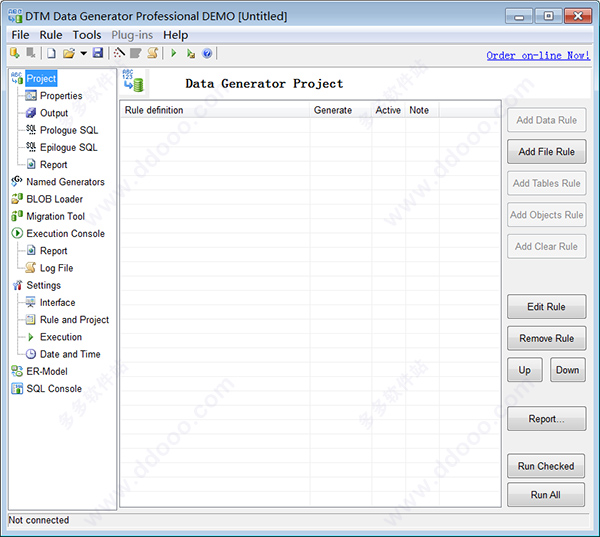Open the File menu
Image resolution: width=600 pixels, height=537 pixels.
click(20, 35)
